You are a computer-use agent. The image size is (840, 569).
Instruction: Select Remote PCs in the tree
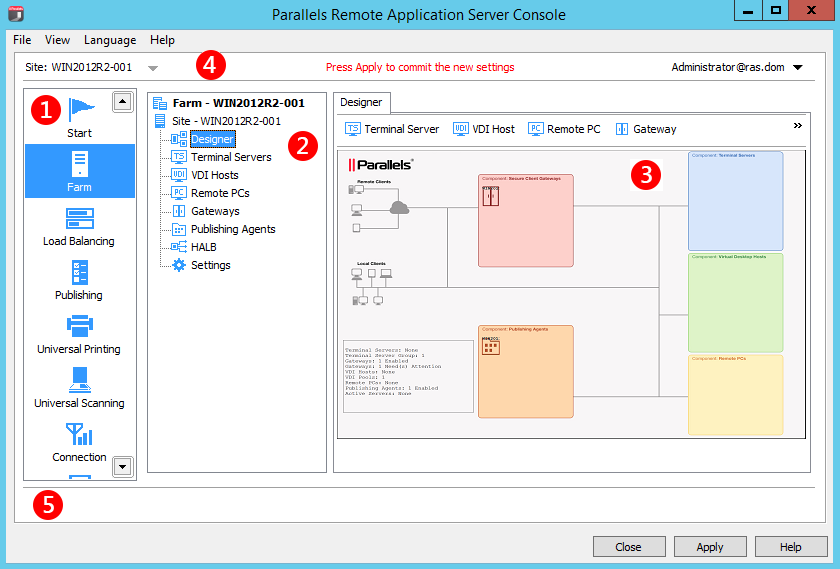[x=220, y=193]
